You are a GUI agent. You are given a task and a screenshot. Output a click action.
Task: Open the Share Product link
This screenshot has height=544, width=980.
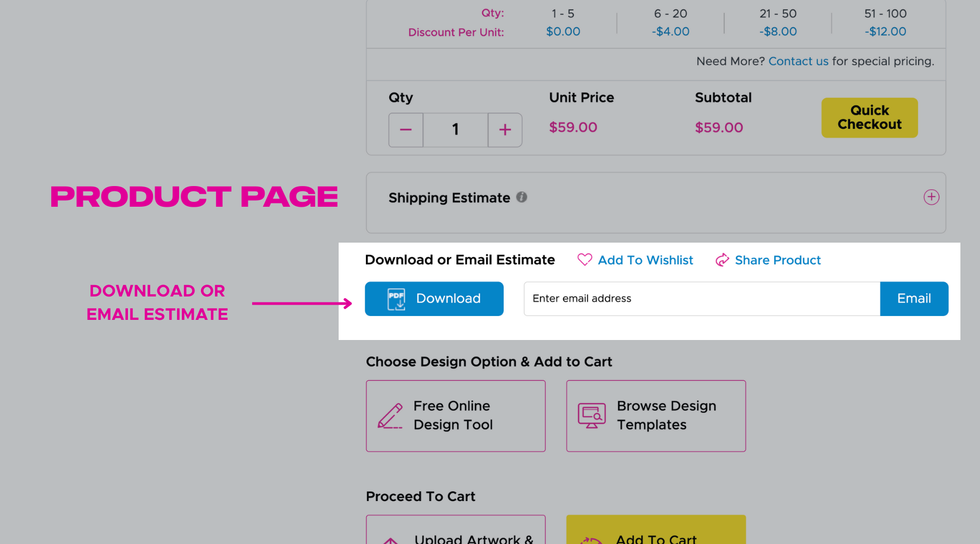tap(777, 261)
